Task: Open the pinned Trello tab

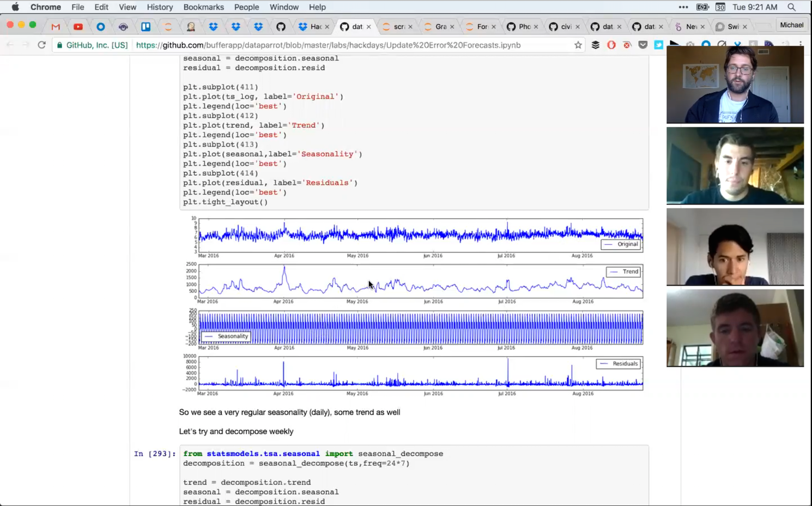Action: click(146, 27)
